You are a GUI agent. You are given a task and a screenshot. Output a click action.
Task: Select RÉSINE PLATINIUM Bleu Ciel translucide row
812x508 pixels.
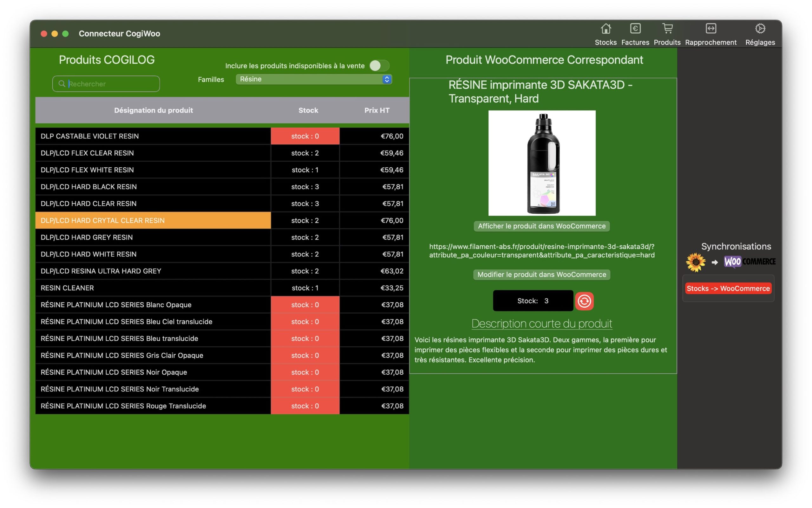coord(222,322)
